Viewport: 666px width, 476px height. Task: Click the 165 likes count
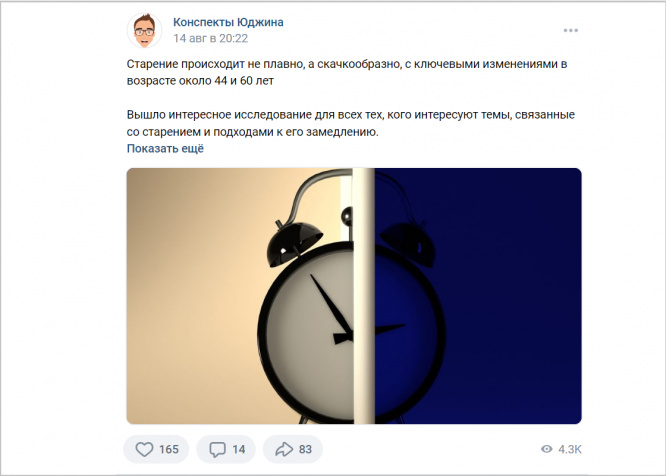tap(169, 449)
